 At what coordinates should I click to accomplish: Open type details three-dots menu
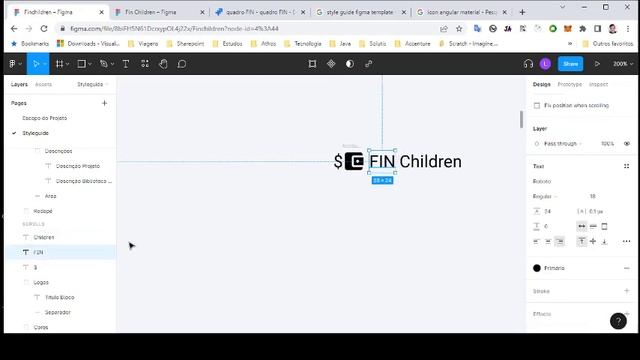(x=627, y=241)
